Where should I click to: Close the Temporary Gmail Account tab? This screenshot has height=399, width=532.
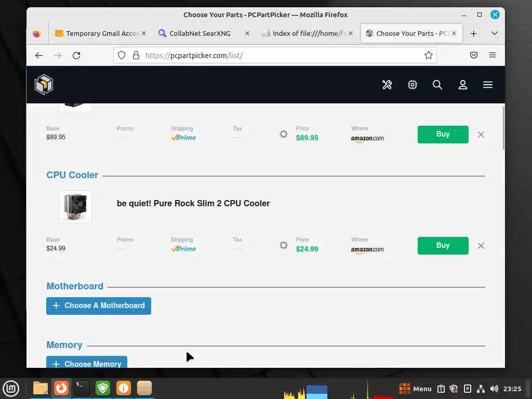click(144, 33)
